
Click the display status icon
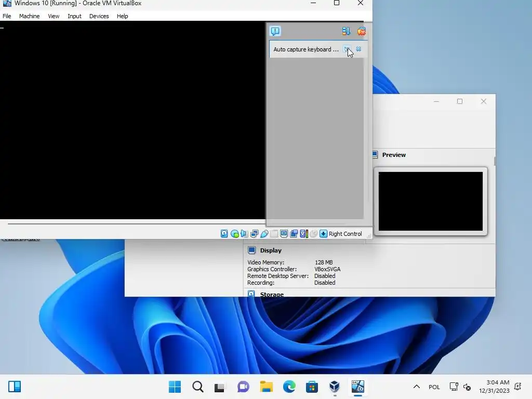[284, 234]
